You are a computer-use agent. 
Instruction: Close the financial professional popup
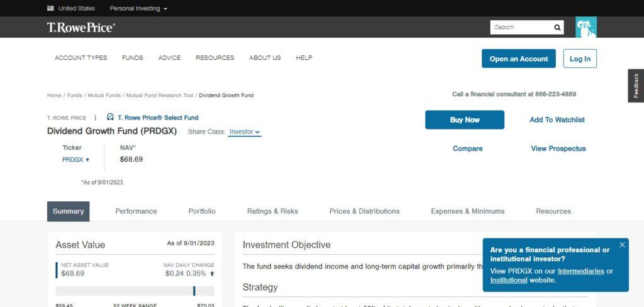pos(622,245)
